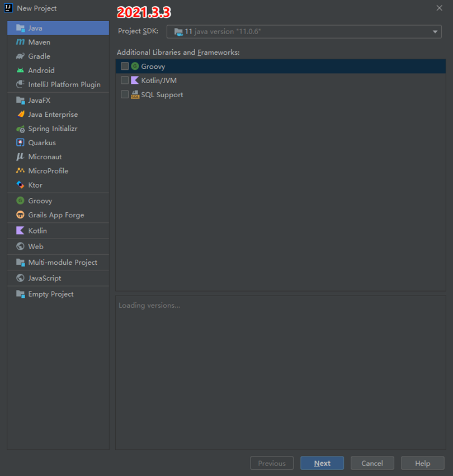
Task: Click the Quarkus icon
Action: (x=20, y=142)
